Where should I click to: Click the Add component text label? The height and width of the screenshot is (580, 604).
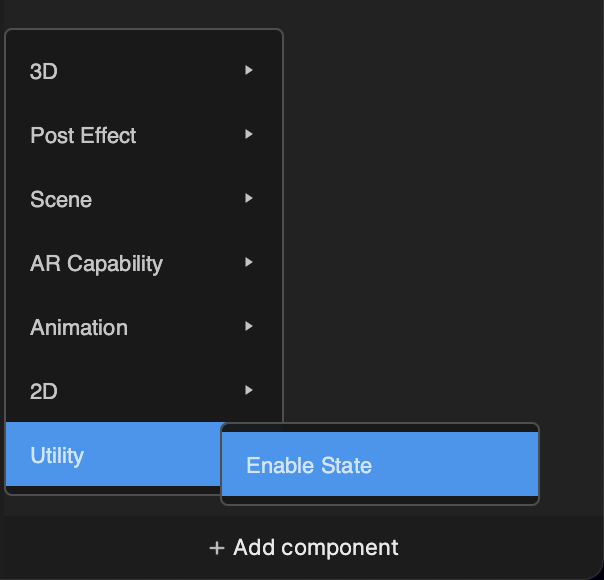pyautogui.click(x=315, y=548)
